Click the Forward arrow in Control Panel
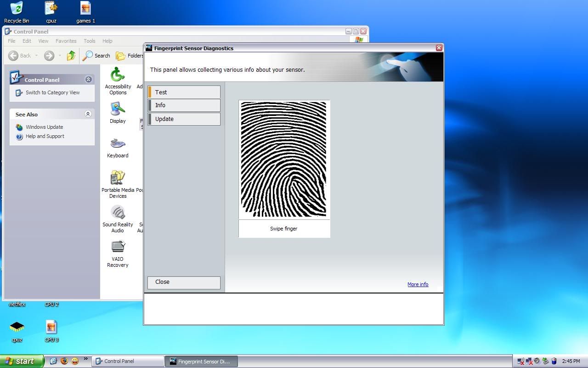This screenshot has width=588, height=368. 49,56
